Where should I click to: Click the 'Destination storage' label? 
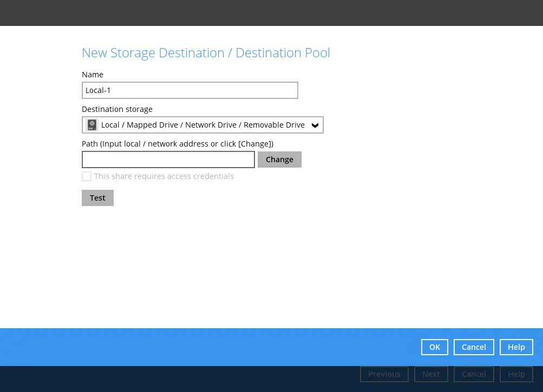117,109
